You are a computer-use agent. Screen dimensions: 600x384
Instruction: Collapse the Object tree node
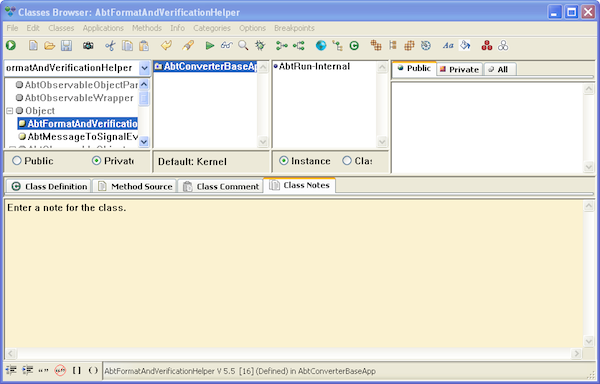pos(10,111)
